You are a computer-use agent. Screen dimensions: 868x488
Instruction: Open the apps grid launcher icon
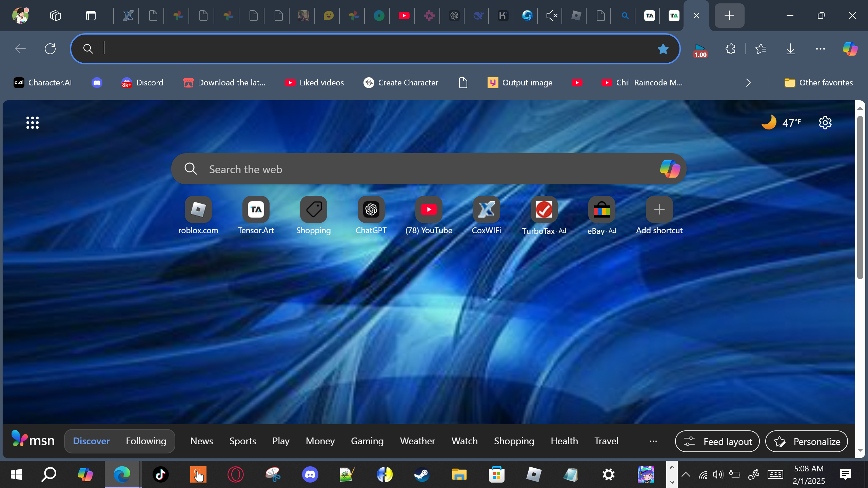33,123
